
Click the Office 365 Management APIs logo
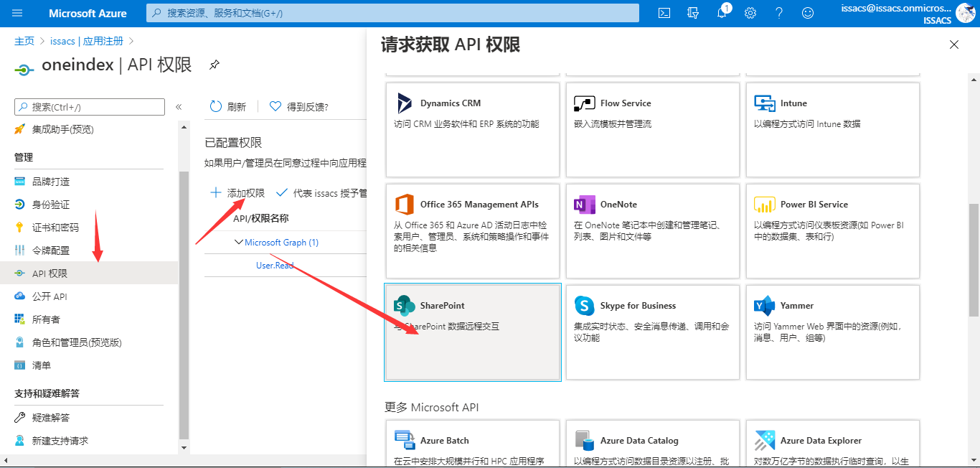coord(405,205)
